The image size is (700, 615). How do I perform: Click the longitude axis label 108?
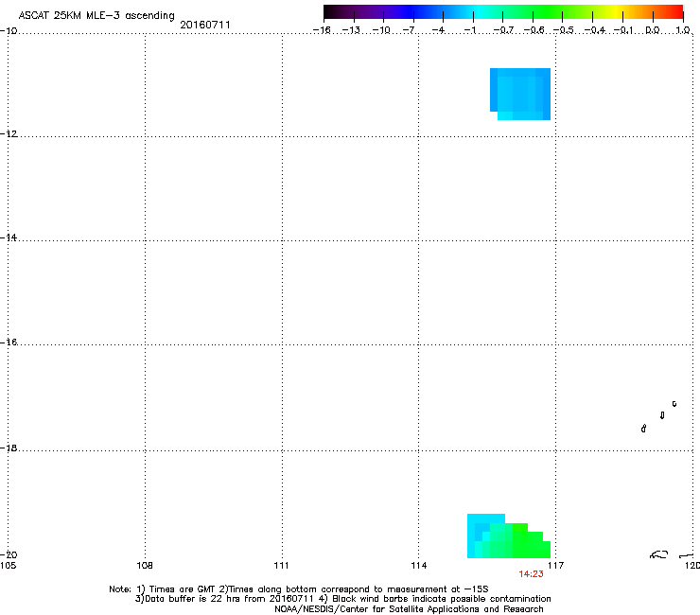145,566
